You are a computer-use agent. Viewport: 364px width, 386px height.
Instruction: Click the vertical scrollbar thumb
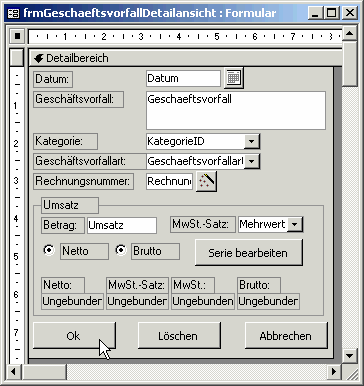coord(350,63)
